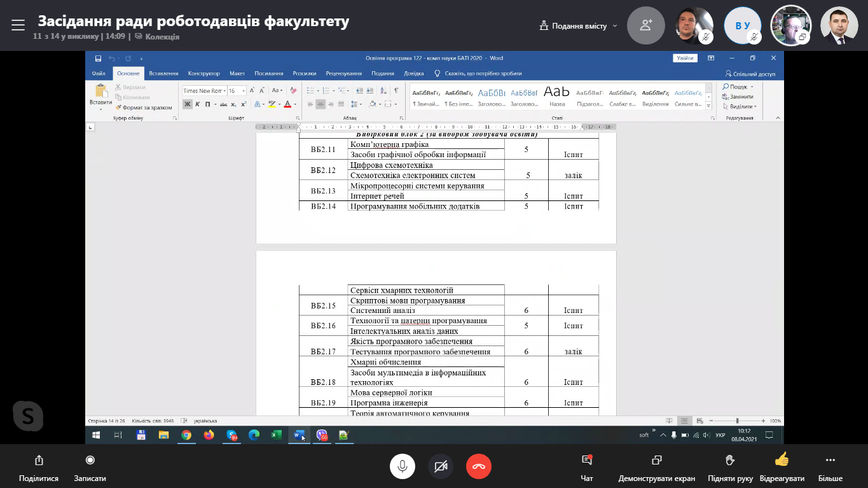
Task: Open line spacing options
Action: click(x=356, y=104)
